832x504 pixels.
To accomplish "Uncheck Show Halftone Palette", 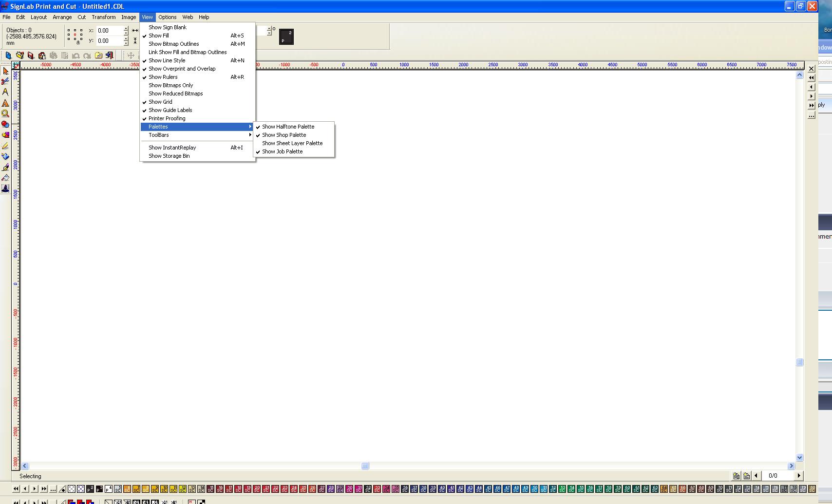I will click(x=288, y=127).
